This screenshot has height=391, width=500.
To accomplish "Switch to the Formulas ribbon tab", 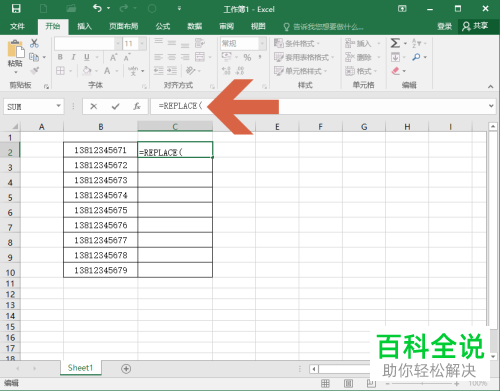I will tap(163, 26).
